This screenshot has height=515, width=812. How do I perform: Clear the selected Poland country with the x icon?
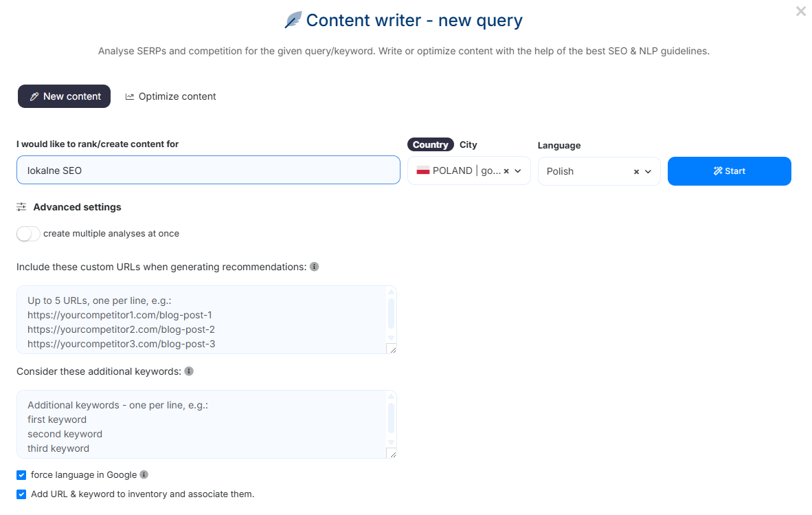506,171
